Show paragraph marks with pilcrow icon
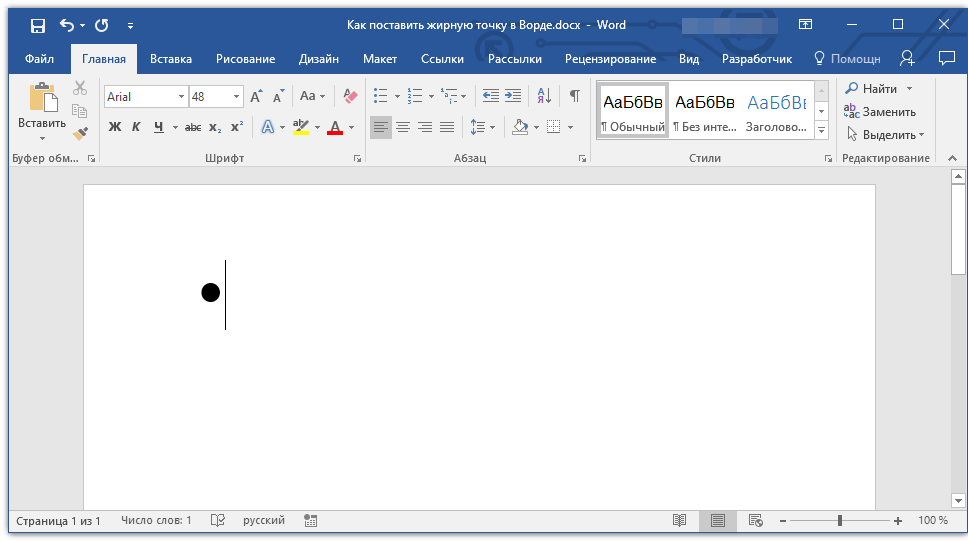This screenshot has width=968, height=541. 574,96
